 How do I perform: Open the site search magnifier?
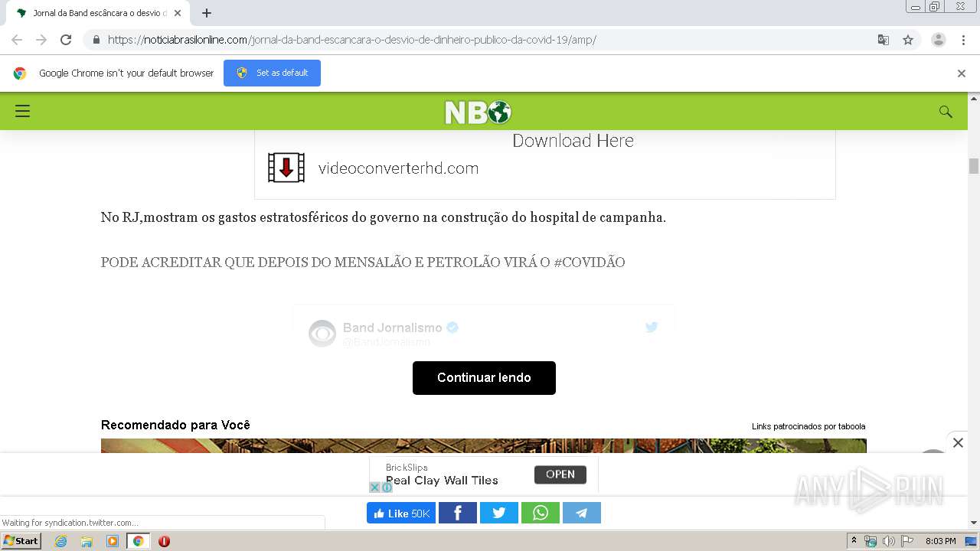point(946,112)
